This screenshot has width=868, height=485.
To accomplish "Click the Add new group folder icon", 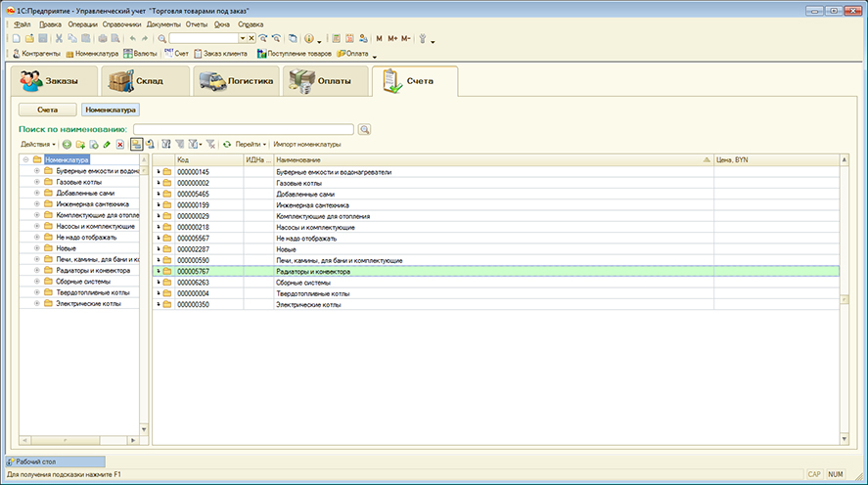I will click(80, 144).
